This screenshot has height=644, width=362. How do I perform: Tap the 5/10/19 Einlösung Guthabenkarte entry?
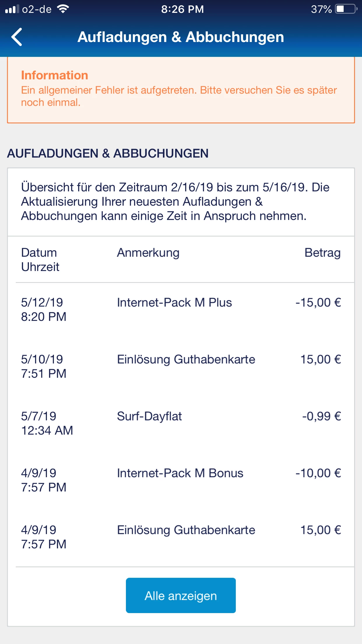click(186, 360)
